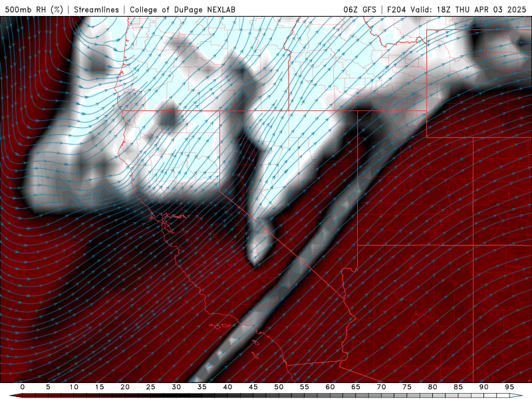Click the '55' colorbar scale label
Image resolution: width=532 pixels, height=399 pixels.
pyautogui.click(x=305, y=387)
